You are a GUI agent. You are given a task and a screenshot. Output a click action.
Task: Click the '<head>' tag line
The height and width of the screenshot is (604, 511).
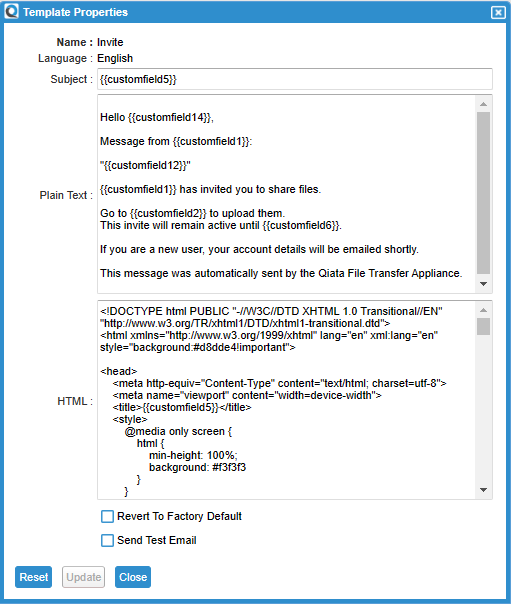click(x=119, y=371)
